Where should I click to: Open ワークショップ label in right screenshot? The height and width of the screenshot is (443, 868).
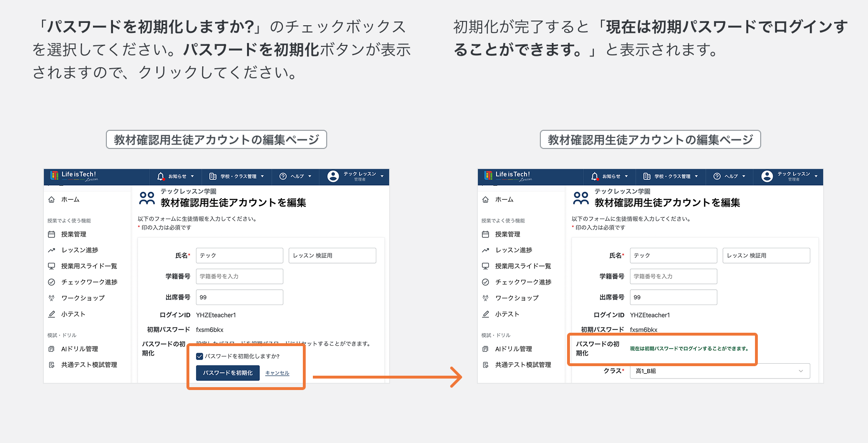(x=517, y=298)
